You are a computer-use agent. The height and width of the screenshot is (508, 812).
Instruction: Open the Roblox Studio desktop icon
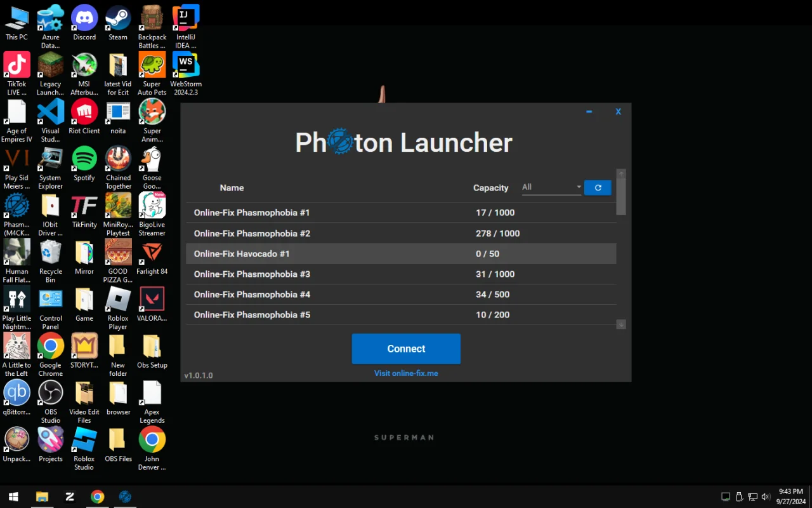coord(84,450)
